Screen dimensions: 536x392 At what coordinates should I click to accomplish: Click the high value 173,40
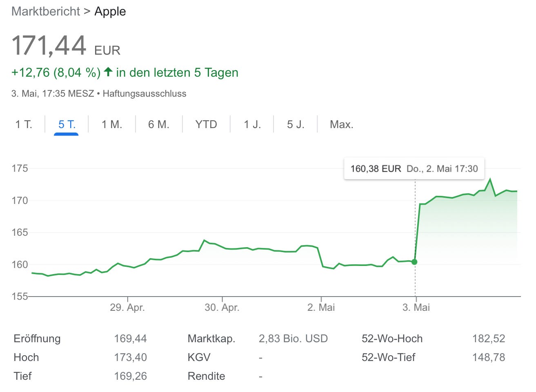point(130,357)
